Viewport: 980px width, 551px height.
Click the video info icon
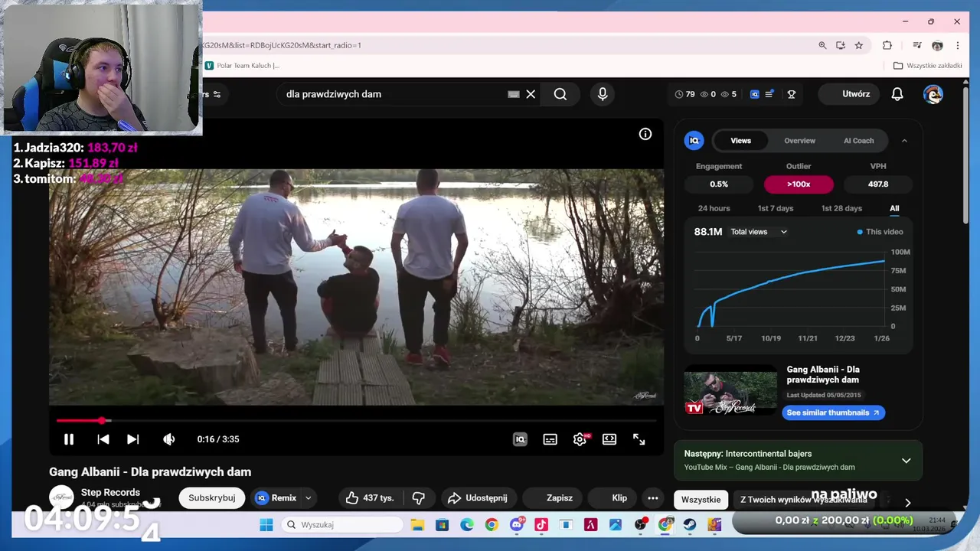(x=645, y=134)
